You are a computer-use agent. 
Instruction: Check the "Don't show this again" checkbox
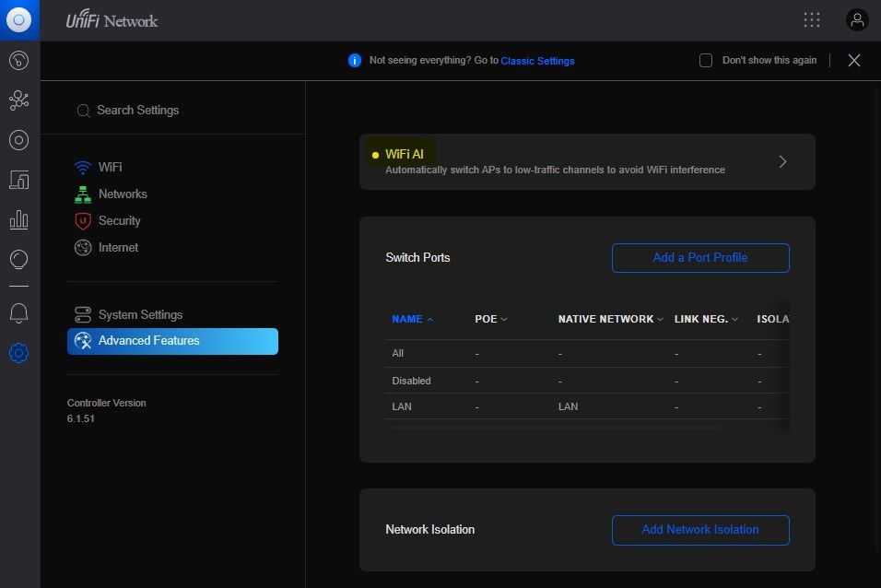(x=706, y=61)
